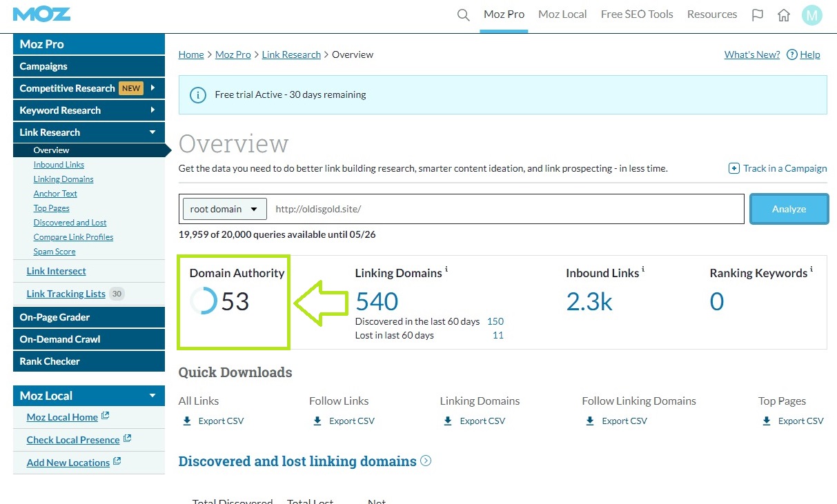Open the Spam Score sidebar link

pos(55,252)
